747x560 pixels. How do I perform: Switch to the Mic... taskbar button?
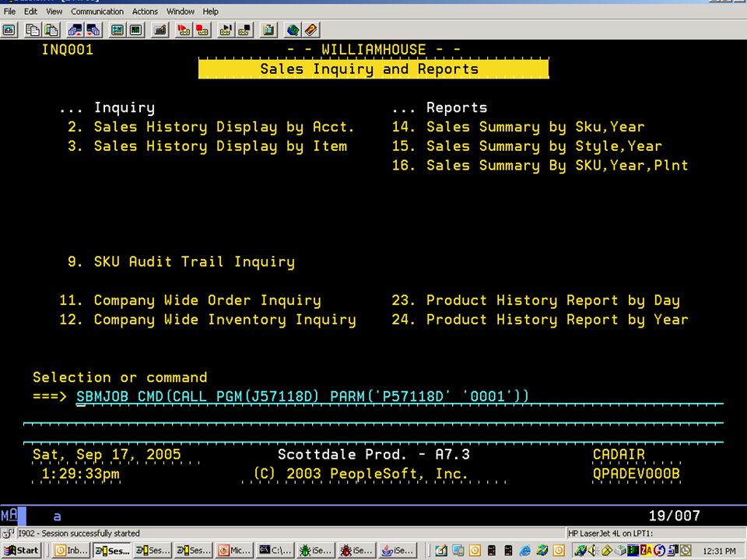tap(234, 551)
